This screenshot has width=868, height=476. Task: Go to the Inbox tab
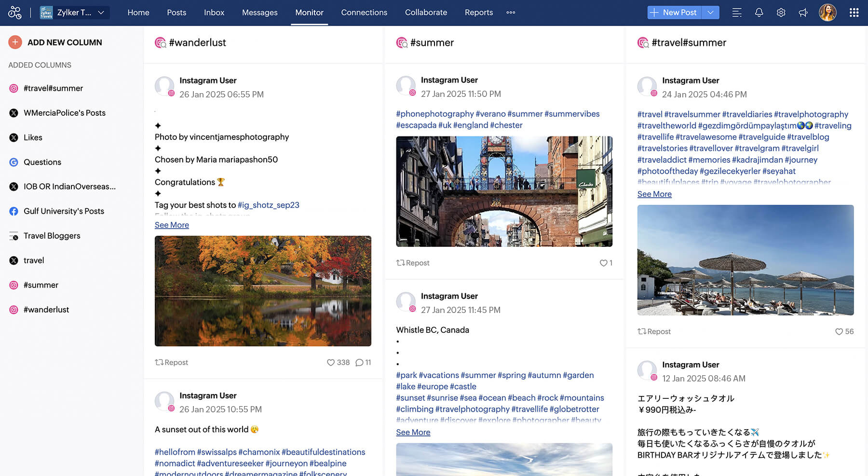pyautogui.click(x=214, y=13)
